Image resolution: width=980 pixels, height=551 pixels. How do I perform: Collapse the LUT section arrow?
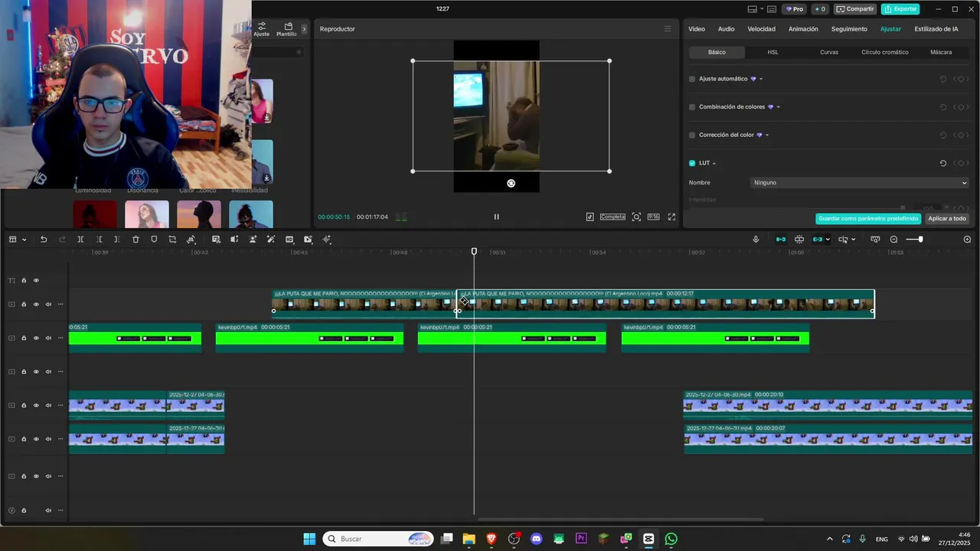click(x=714, y=163)
